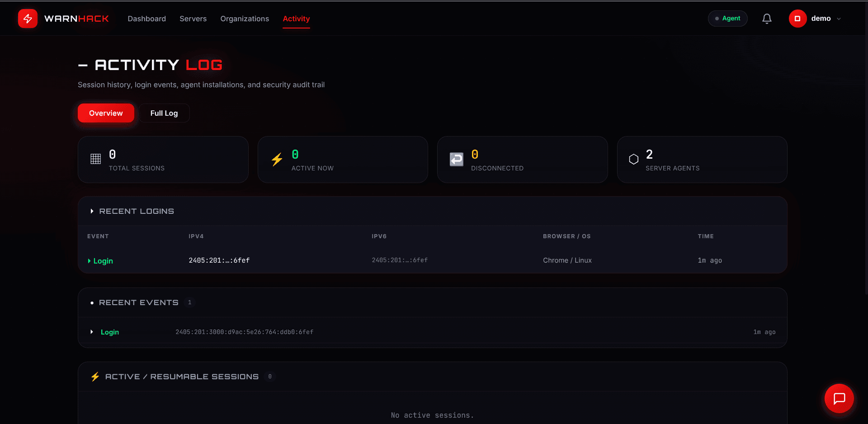868x424 pixels.
Task: Open the chat bubble widget
Action: pyautogui.click(x=839, y=398)
